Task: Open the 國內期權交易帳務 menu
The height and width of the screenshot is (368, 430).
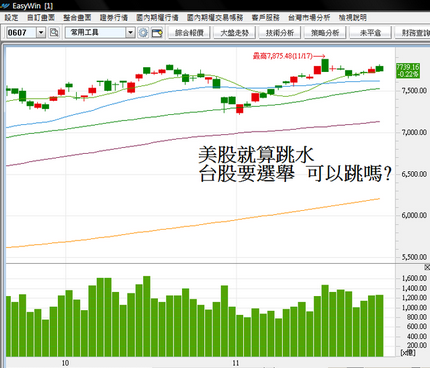Action: click(x=215, y=18)
